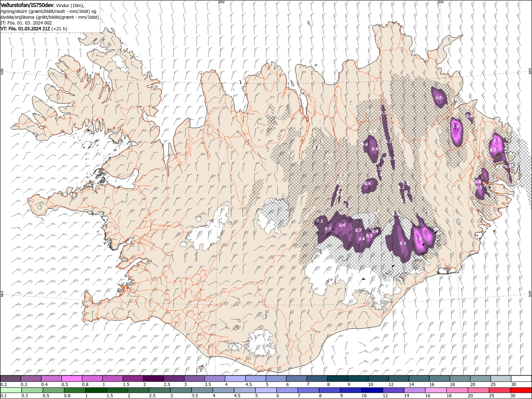Click the dark mauve 0.2 snow legend swatch
The height and width of the screenshot is (399, 532).
coord(10,378)
